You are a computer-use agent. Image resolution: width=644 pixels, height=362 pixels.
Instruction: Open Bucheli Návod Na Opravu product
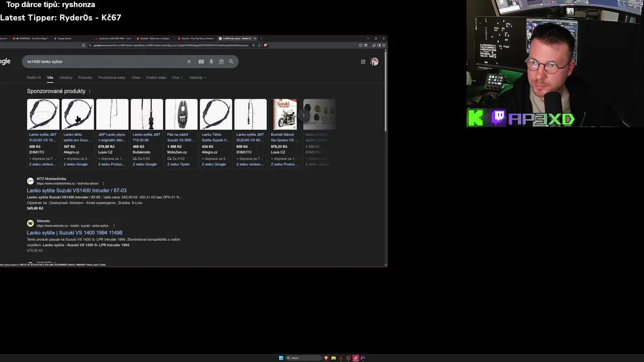coord(285,133)
